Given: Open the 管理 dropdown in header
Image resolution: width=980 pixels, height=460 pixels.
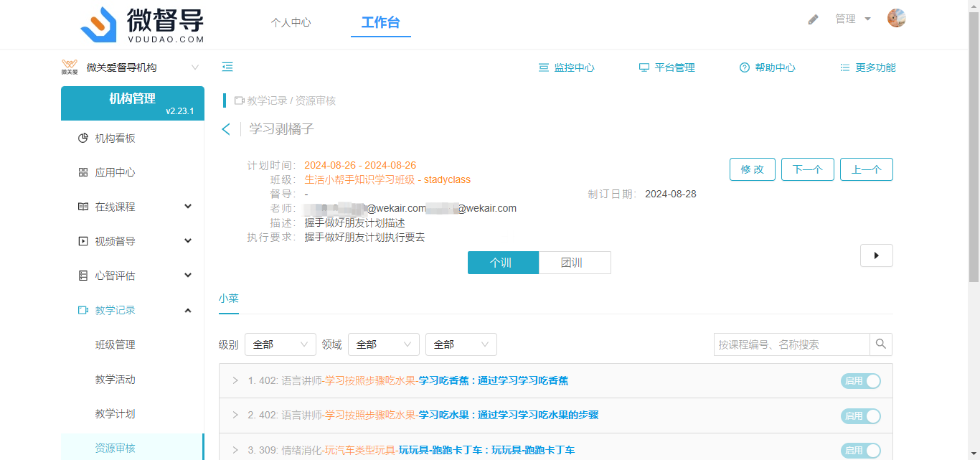Looking at the screenshot, I should (x=853, y=19).
